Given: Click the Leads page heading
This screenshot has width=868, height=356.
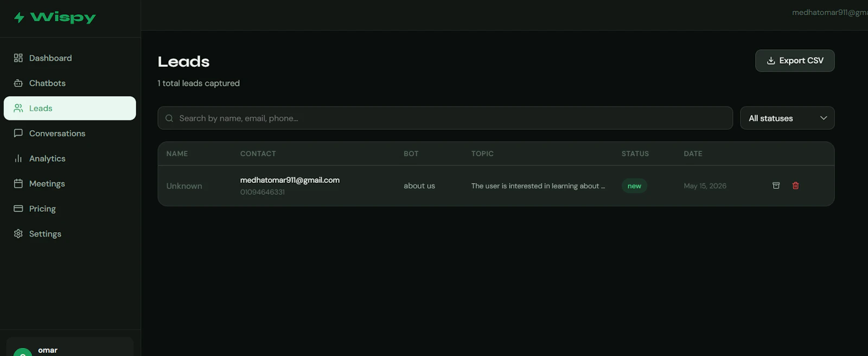Looking at the screenshot, I should (x=183, y=61).
